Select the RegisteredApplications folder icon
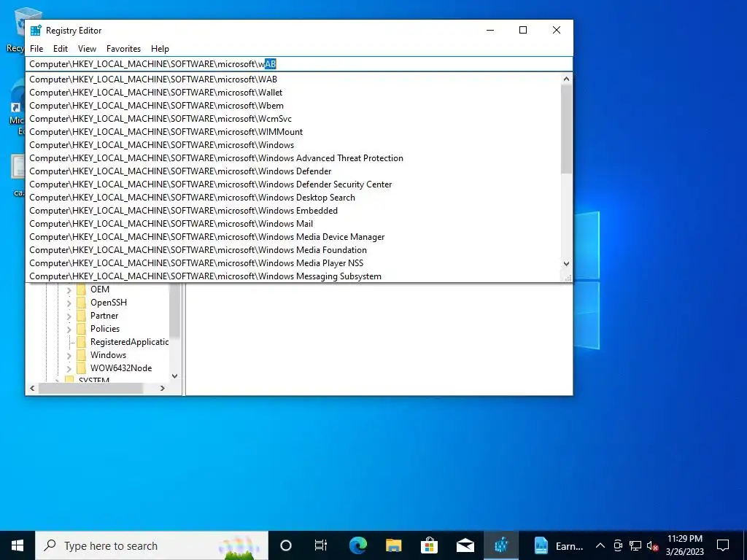 [x=82, y=342]
